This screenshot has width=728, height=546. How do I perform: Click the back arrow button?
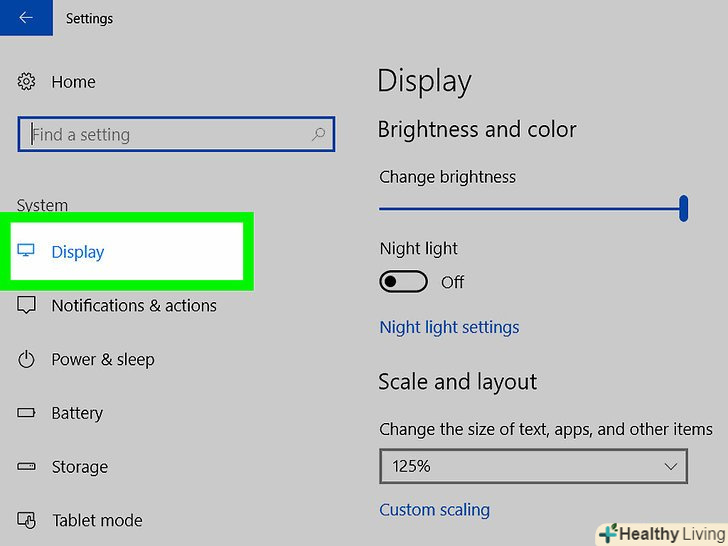click(x=25, y=18)
